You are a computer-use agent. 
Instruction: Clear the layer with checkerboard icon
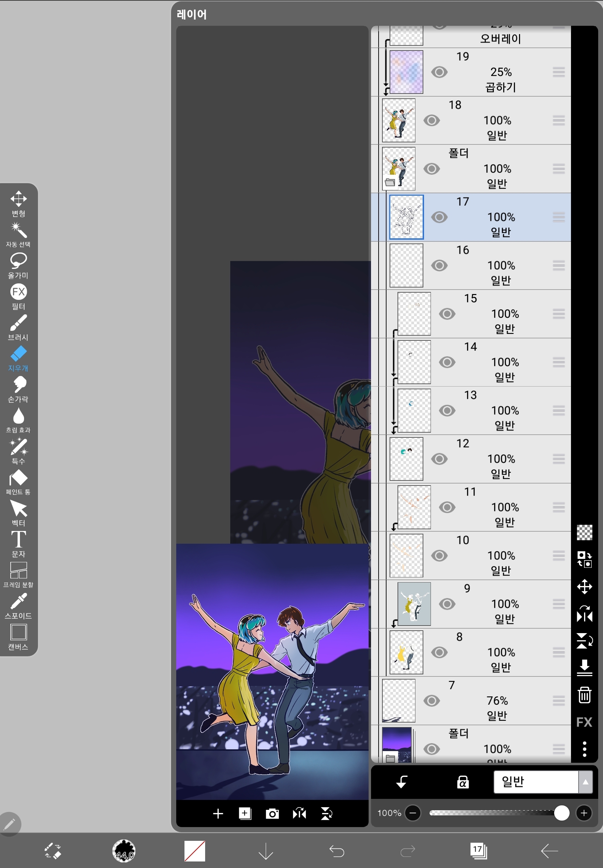click(584, 532)
